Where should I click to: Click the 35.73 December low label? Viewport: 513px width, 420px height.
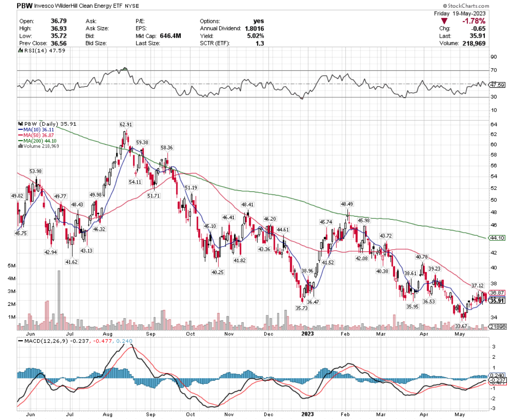pyautogui.click(x=301, y=308)
